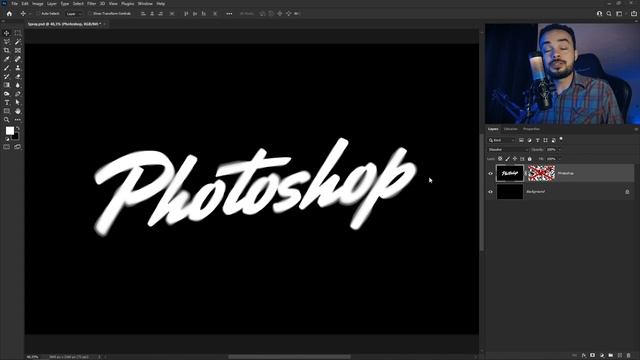The image size is (640, 360).
Task: Select the Brush tool
Action: (x=7, y=68)
